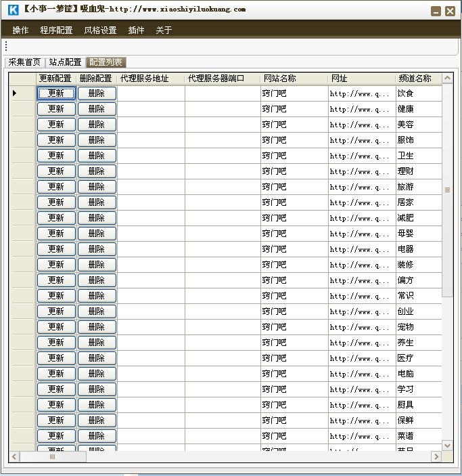Click 删除 in the 减肥 row
462x476 pixels.
pos(97,218)
